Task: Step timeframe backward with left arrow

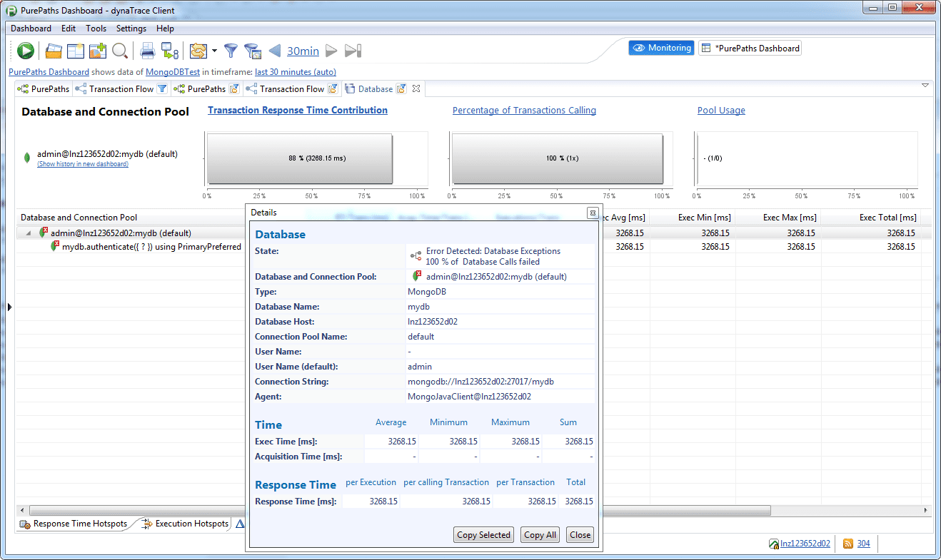Action: point(274,51)
